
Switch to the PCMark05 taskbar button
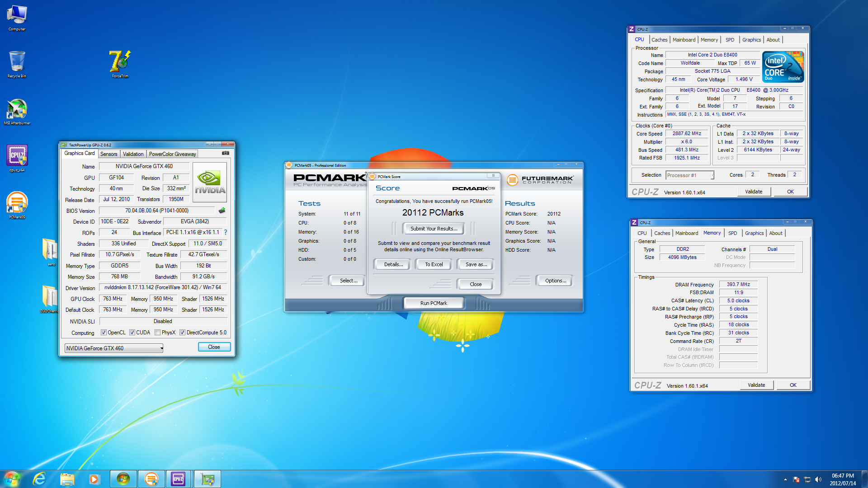[x=151, y=479]
